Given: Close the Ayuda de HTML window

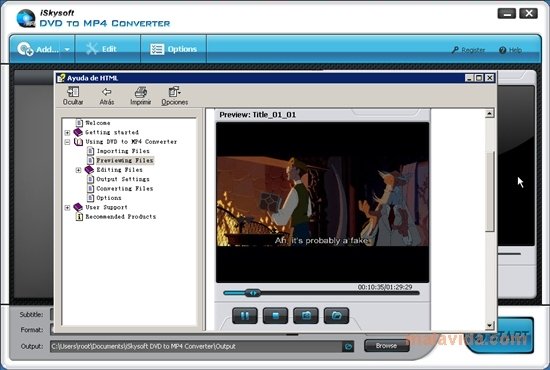Looking at the screenshot, I should 490,78.
